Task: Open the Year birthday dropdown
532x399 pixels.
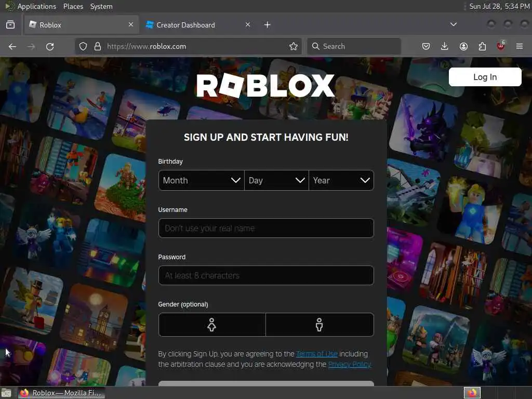Action: pos(341,180)
